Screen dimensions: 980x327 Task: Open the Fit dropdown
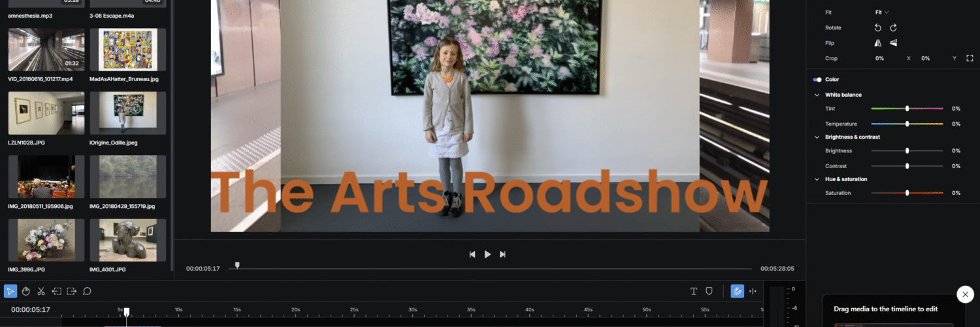point(882,12)
